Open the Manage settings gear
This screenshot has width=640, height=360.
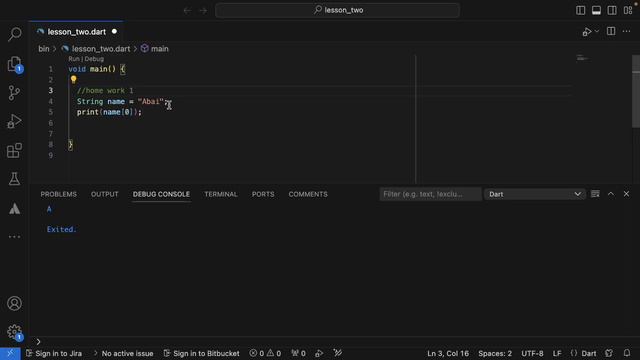tap(14, 331)
